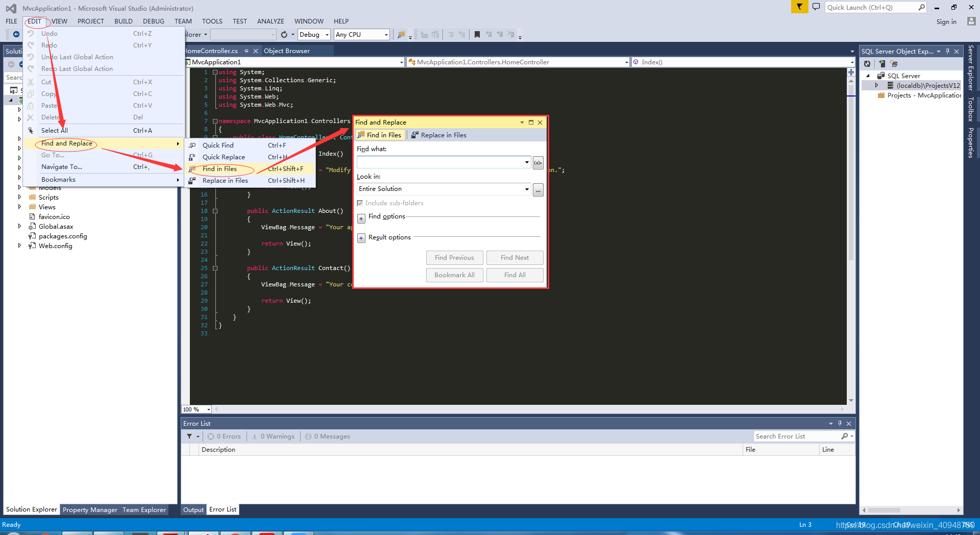
Task: Click the editor split-window handle icon
Action: pyautogui.click(x=851, y=72)
